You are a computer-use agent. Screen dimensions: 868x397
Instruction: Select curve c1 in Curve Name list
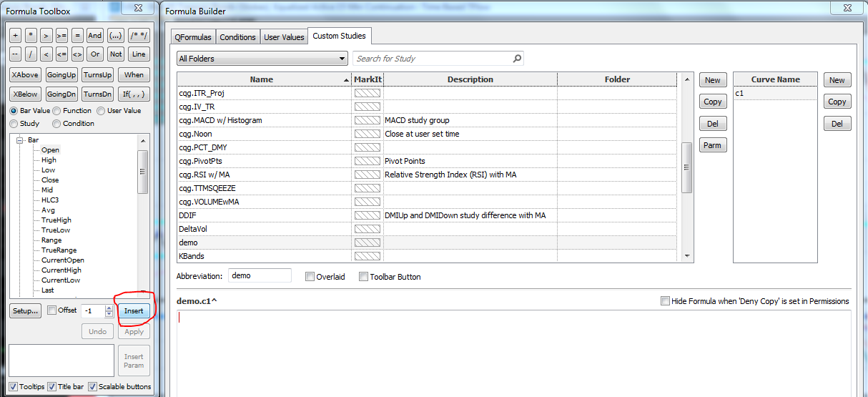(x=774, y=94)
